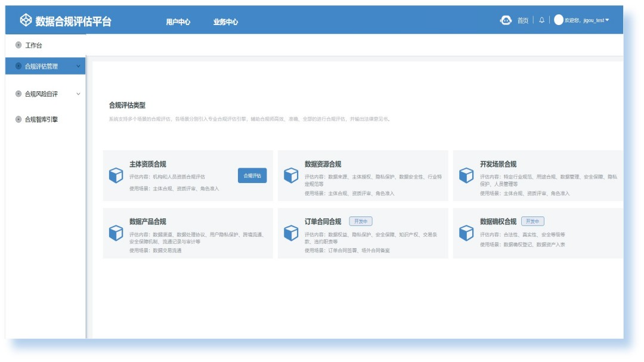The width and height of the screenshot is (644, 362).
Task: Click the 订单合同合规 cube icon
Action: point(291,233)
